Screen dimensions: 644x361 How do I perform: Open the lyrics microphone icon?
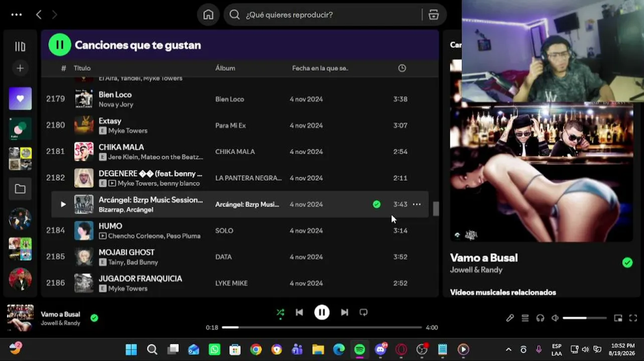point(510,318)
